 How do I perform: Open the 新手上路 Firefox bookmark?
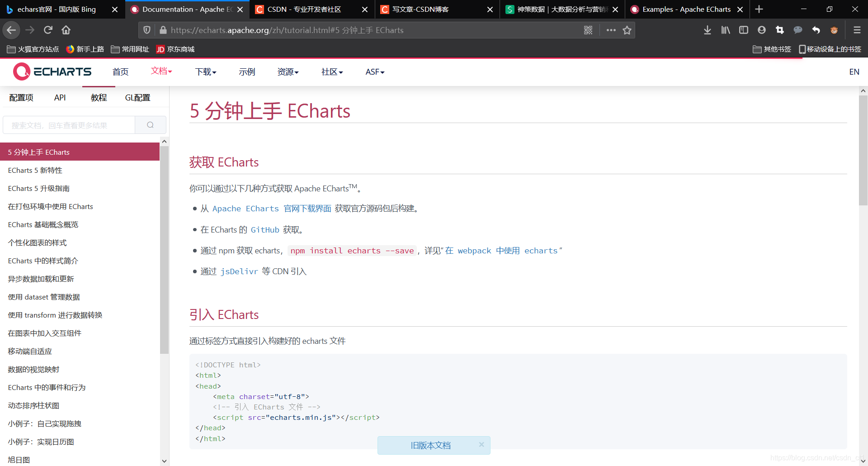pos(85,49)
